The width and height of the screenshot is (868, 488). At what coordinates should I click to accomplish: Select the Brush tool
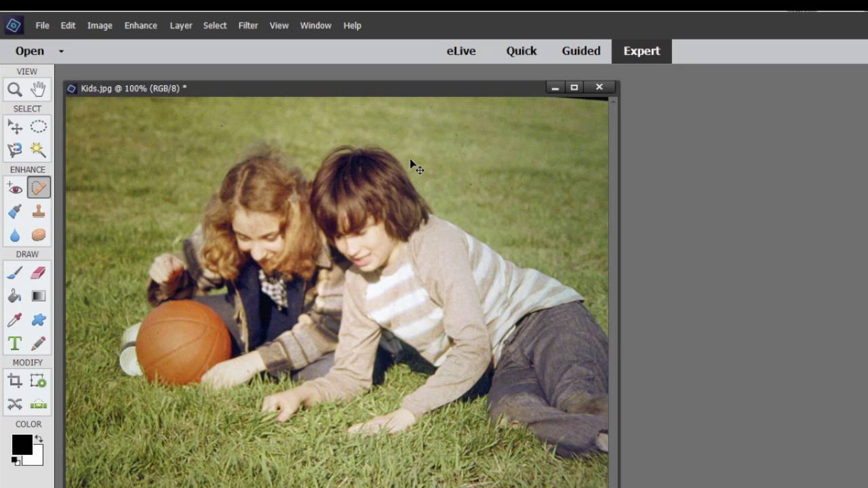click(x=15, y=272)
